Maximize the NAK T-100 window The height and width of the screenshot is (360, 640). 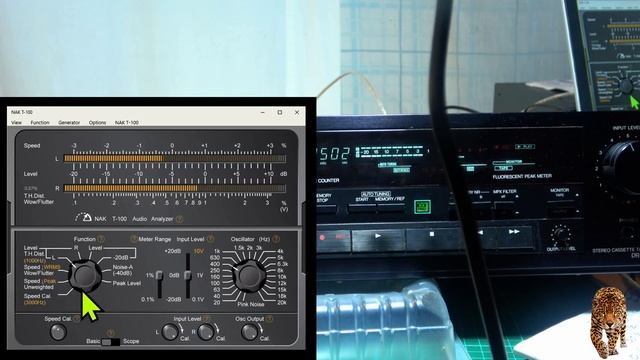tap(280, 112)
